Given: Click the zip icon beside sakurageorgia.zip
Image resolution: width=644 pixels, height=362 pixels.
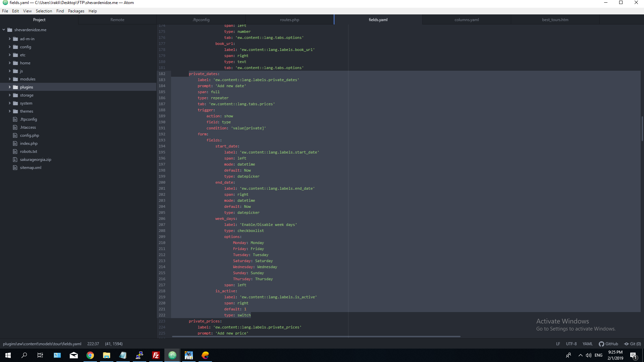Looking at the screenshot, I should point(15,159).
